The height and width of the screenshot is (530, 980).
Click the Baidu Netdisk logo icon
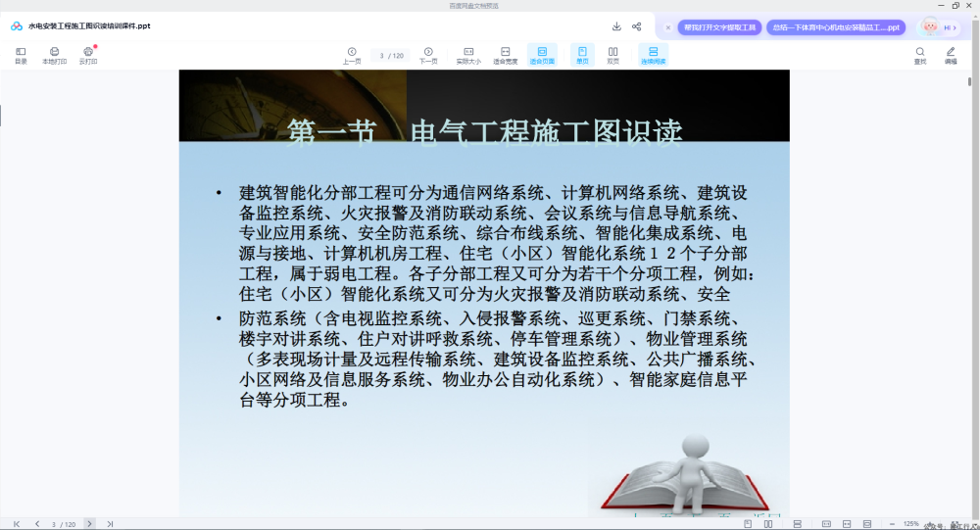17,26
